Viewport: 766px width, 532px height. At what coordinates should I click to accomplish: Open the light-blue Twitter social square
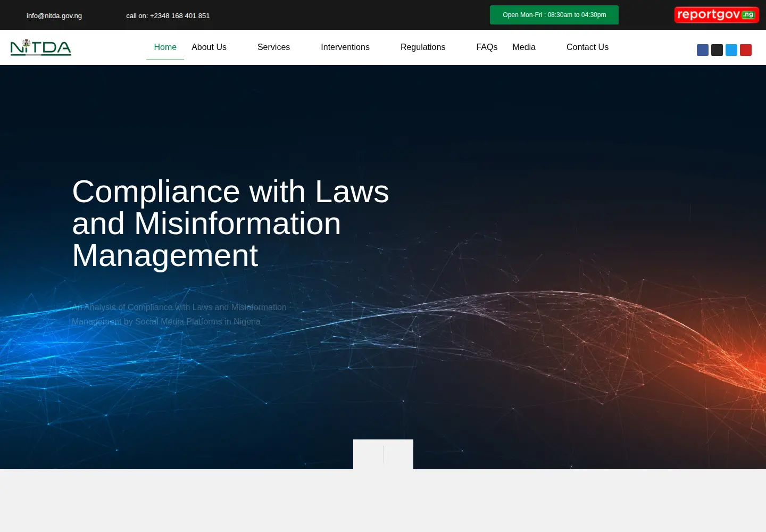731,50
